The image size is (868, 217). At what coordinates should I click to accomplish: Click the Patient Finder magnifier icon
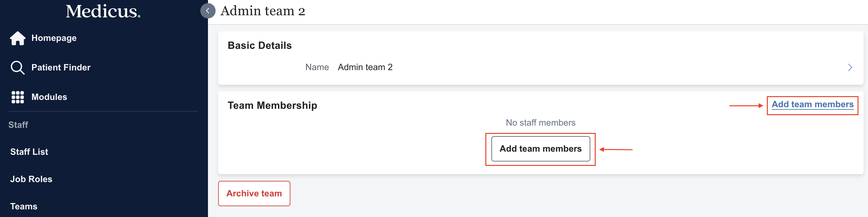coord(17,67)
